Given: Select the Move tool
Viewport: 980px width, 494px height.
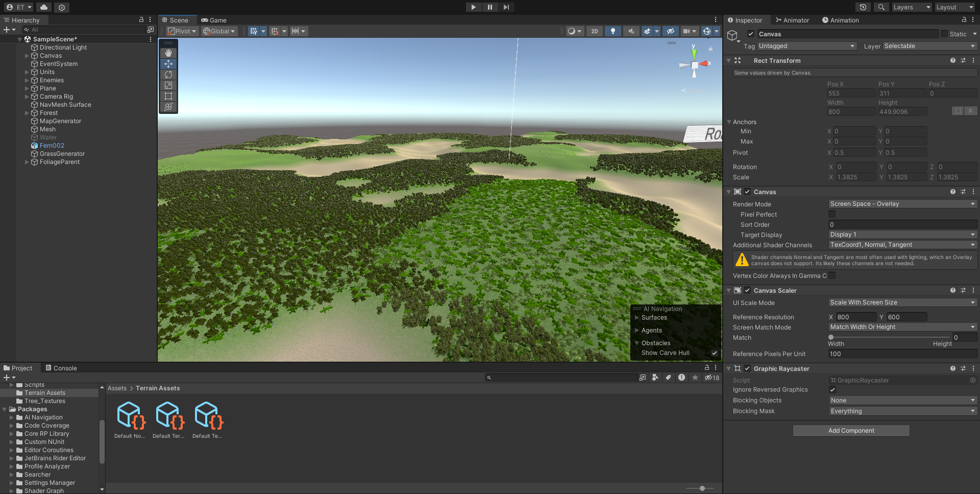Looking at the screenshot, I should click(x=168, y=63).
